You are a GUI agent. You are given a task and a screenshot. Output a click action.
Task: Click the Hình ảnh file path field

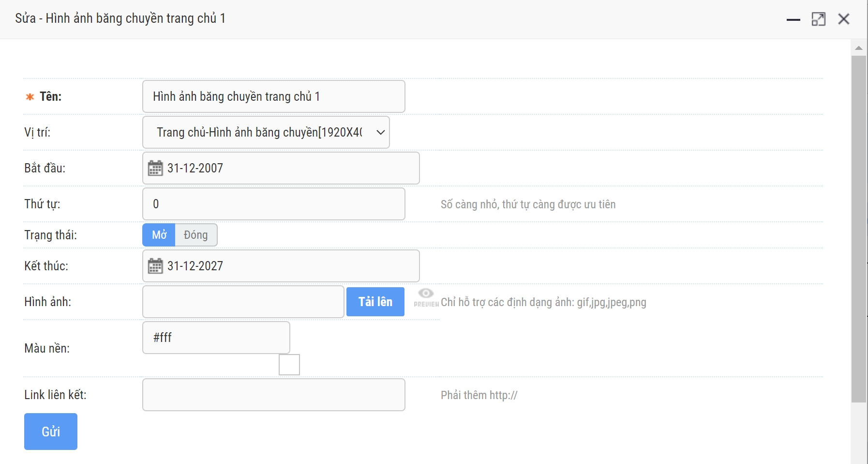coord(243,302)
